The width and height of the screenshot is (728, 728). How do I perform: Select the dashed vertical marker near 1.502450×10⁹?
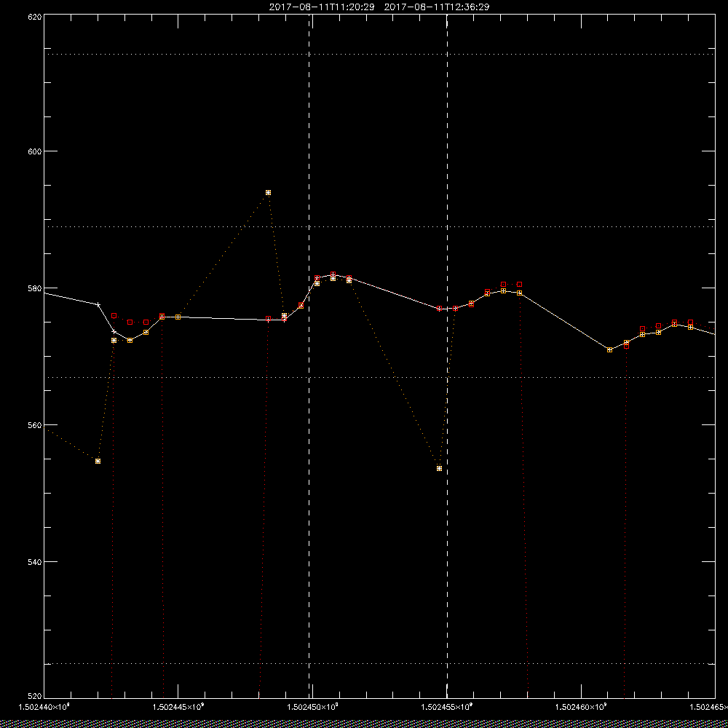point(309,357)
